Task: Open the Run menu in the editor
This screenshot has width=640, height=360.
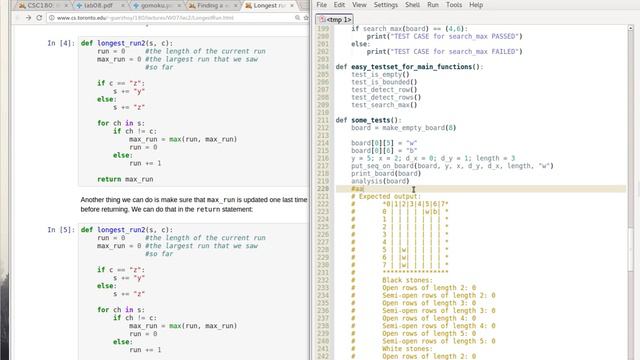Action: click(433, 5)
